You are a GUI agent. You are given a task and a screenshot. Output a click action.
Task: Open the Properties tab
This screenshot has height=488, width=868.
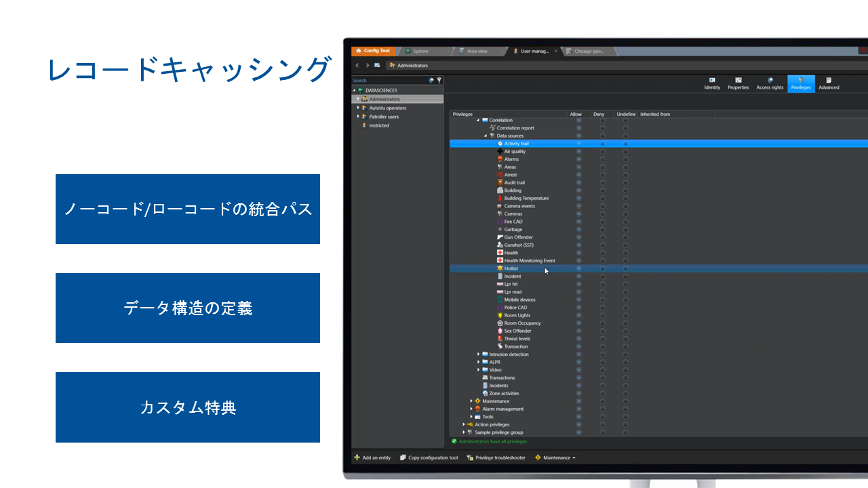(x=738, y=84)
